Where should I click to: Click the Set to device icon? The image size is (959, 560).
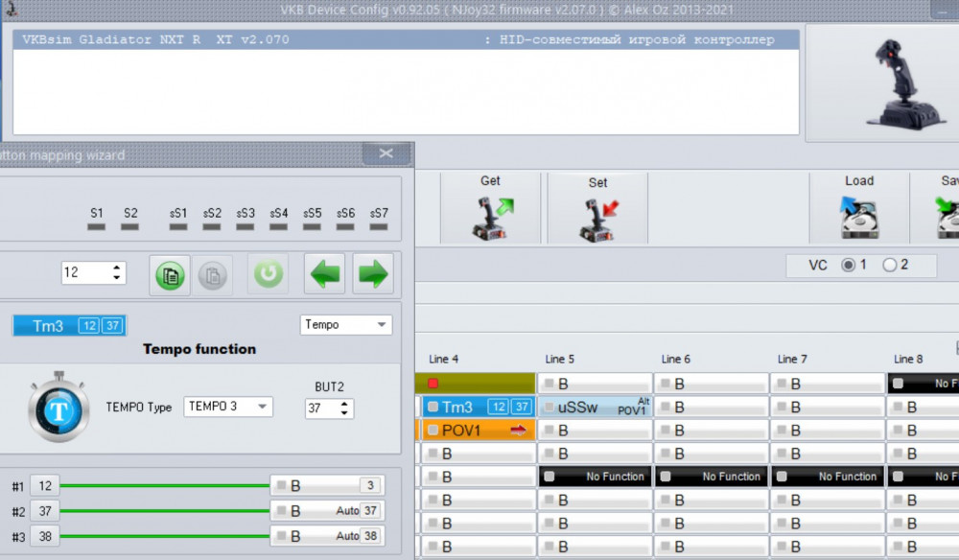(598, 220)
